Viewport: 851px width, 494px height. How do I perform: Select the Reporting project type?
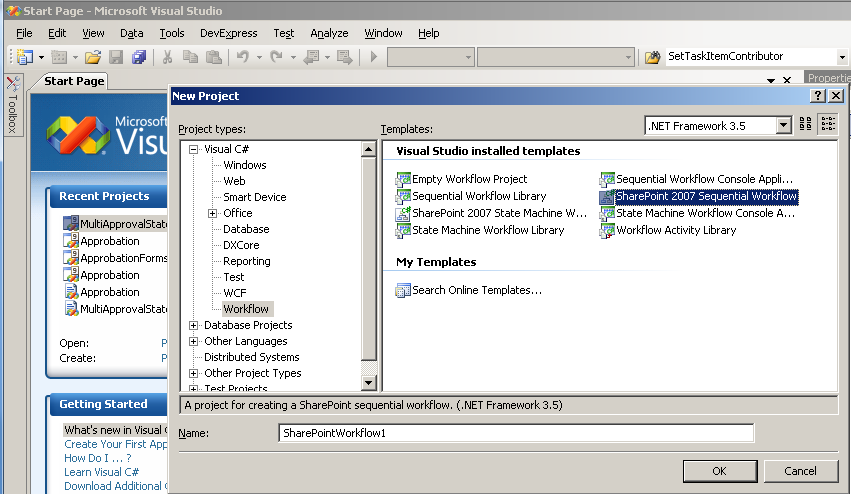coord(246,261)
